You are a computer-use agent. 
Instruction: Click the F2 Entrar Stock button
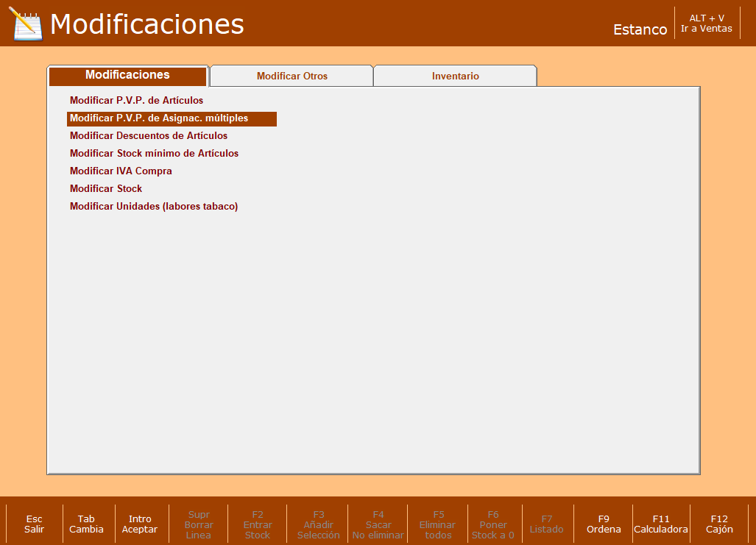tap(258, 524)
